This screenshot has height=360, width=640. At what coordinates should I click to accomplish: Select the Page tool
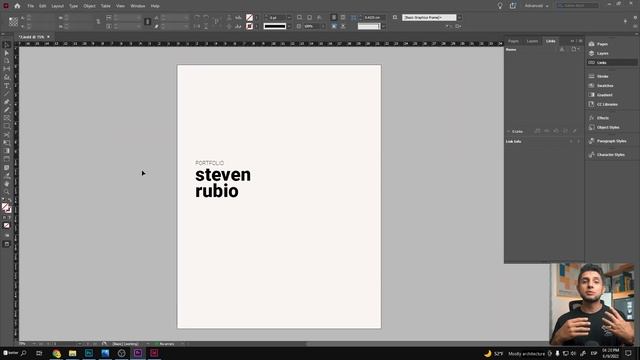coord(7,61)
